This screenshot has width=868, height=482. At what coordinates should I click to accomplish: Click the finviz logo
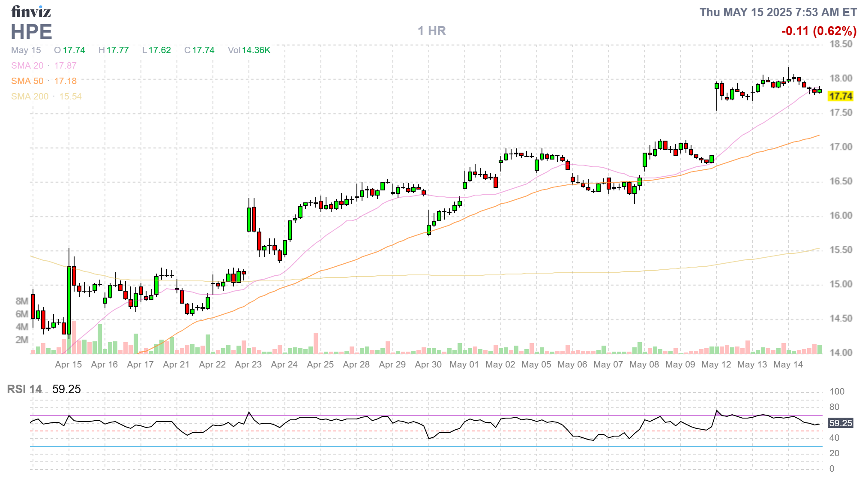point(31,12)
